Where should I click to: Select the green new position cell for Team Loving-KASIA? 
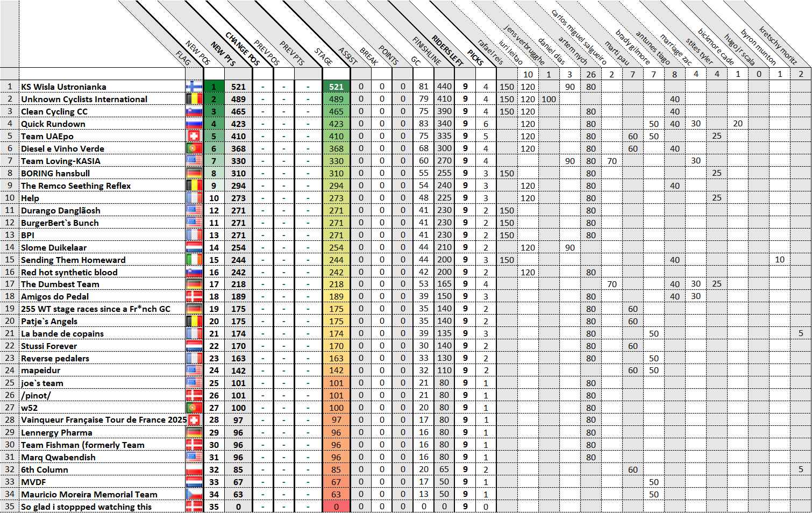(213, 161)
